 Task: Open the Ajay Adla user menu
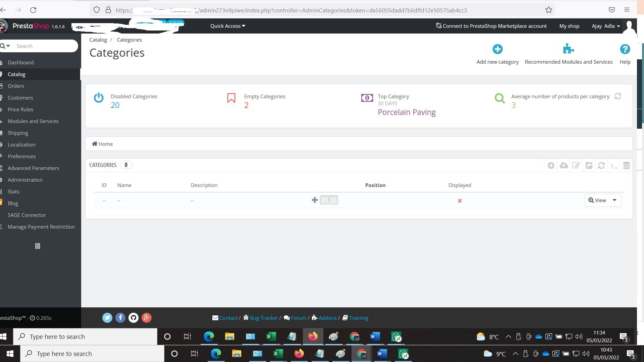click(605, 26)
